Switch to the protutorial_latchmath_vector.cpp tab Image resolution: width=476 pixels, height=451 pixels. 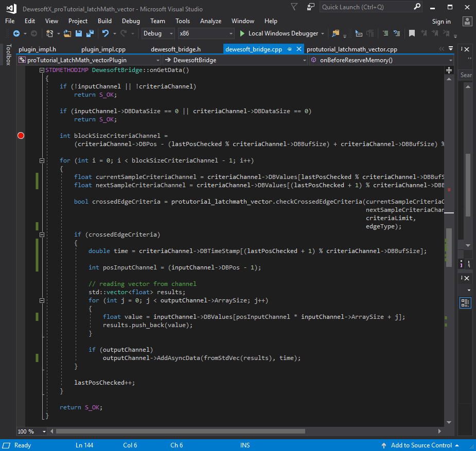click(x=352, y=49)
